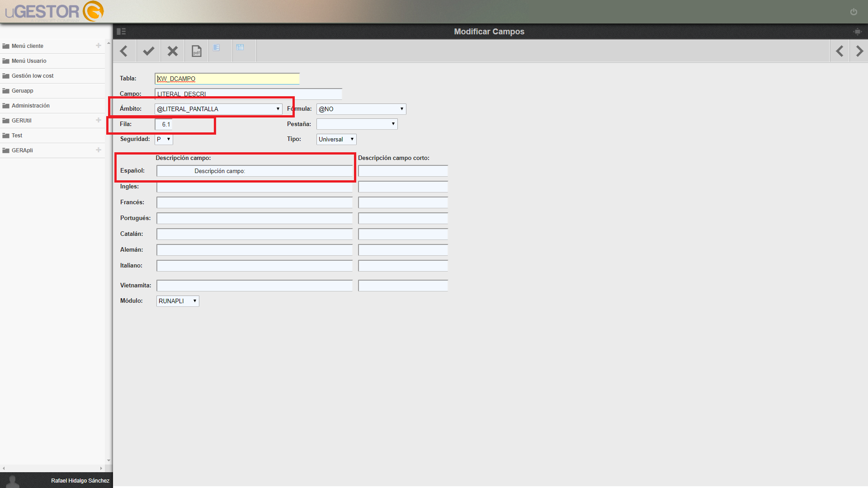Open the Módulo RUNAPLI dropdown
This screenshot has height=488, width=868.
tap(178, 301)
